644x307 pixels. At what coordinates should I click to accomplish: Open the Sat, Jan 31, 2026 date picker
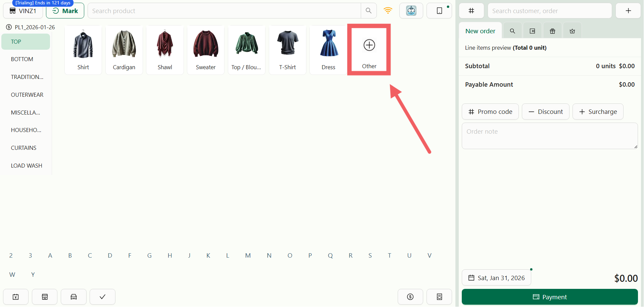[x=496, y=278]
